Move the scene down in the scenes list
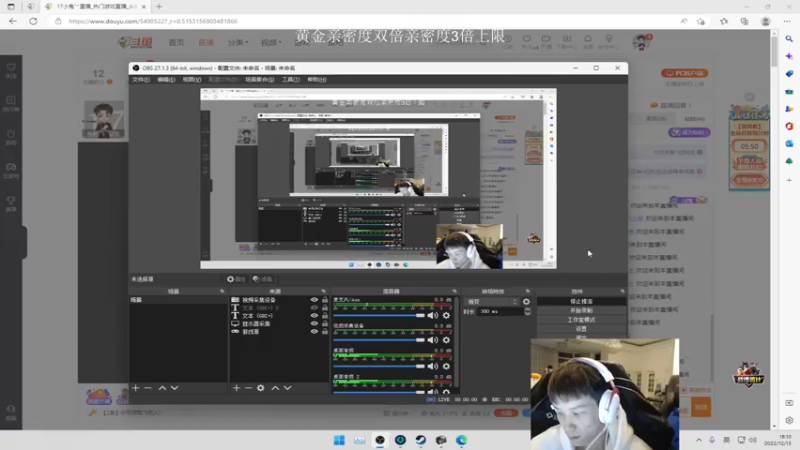The image size is (800, 450). pyautogui.click(x=174, y=388)
